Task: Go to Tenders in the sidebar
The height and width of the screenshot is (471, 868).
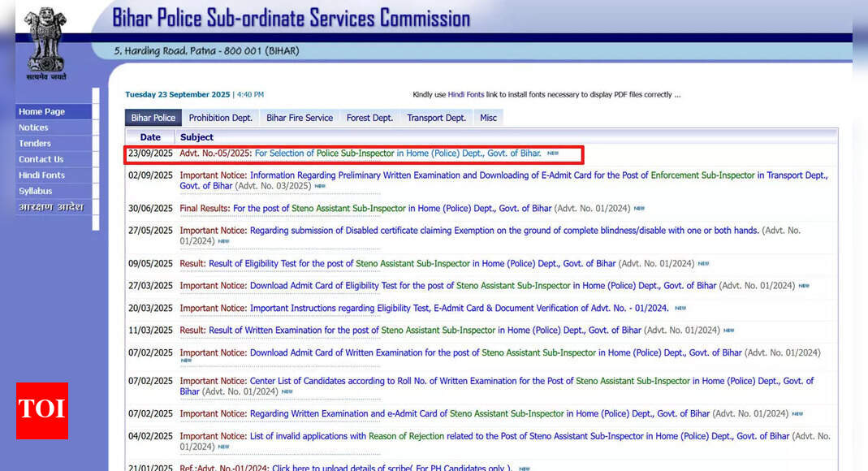Action: [53, 144]
